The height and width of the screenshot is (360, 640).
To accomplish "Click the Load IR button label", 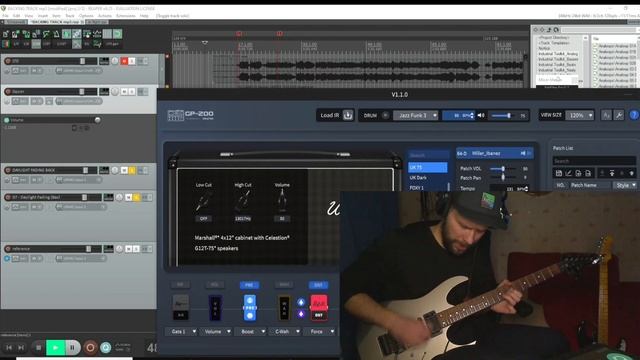I will [329, 115].
